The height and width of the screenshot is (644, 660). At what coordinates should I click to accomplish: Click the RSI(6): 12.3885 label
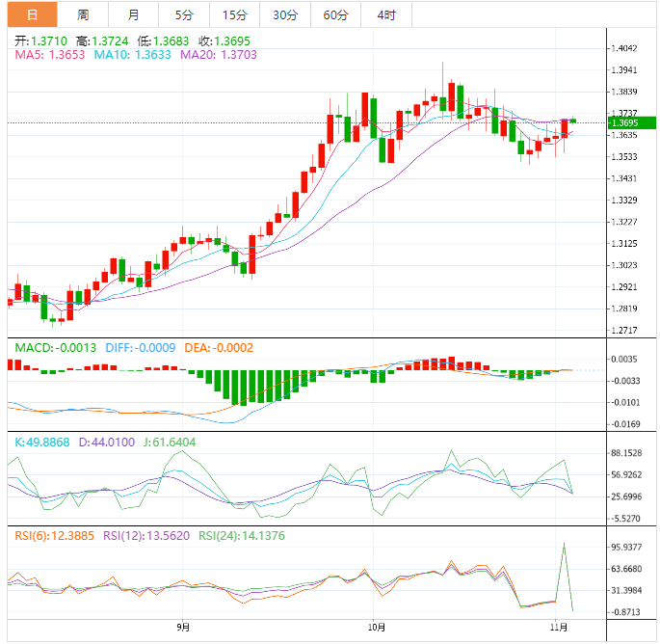pos(54,535)
